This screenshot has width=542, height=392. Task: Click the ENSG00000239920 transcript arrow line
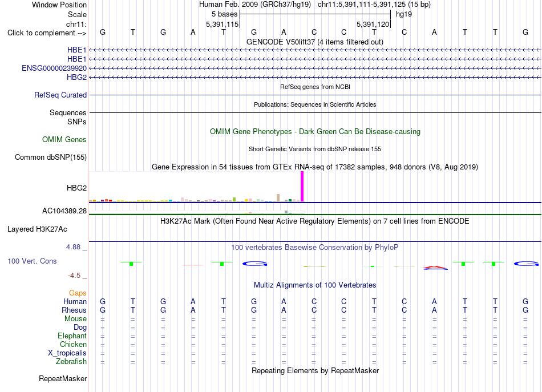point(315,68)
